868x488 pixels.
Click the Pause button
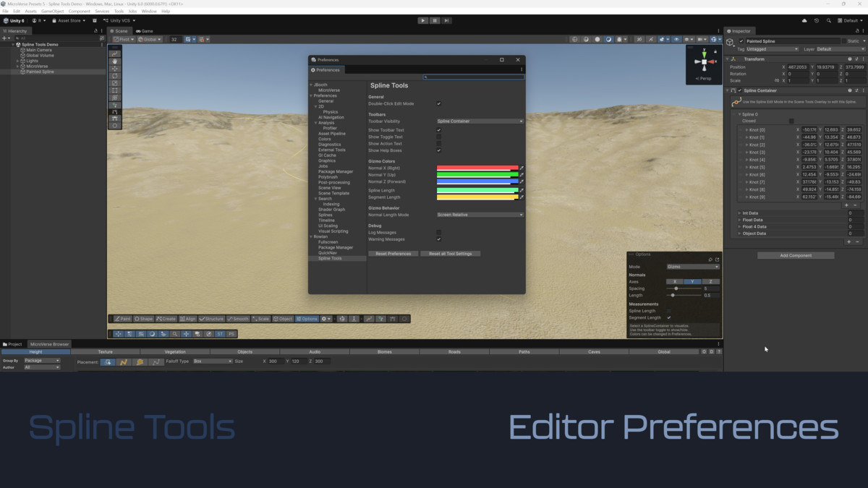(x=435, y=20)
